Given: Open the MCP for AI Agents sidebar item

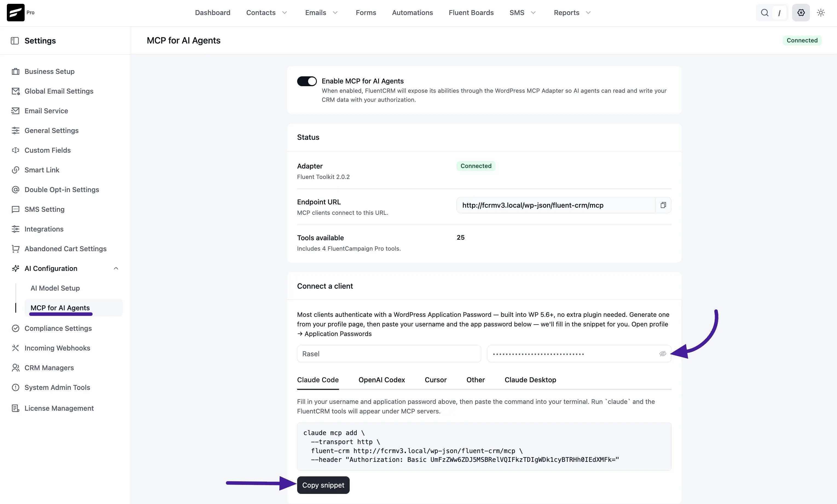Looking at the screenshot, I should 73,308.
